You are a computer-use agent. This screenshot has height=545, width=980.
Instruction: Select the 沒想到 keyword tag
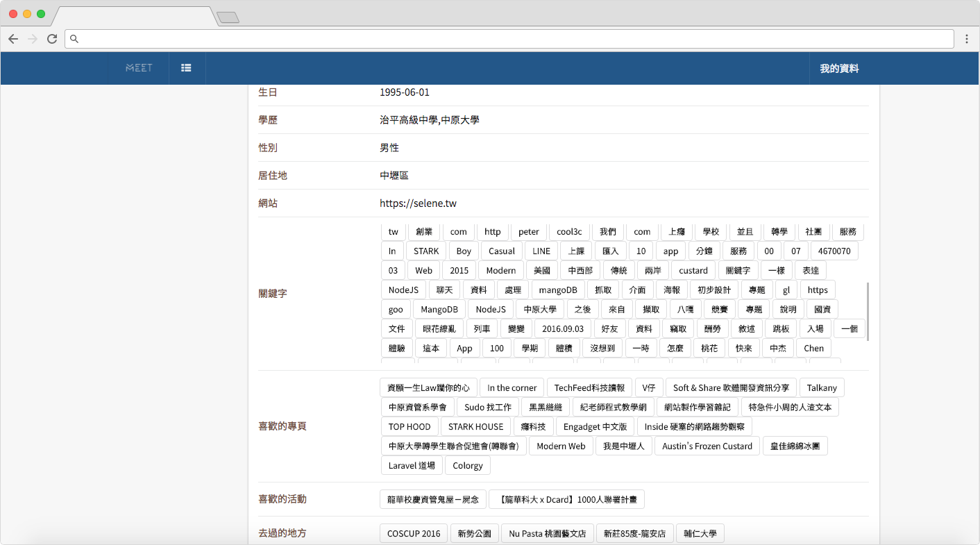[x=602, y=349]
